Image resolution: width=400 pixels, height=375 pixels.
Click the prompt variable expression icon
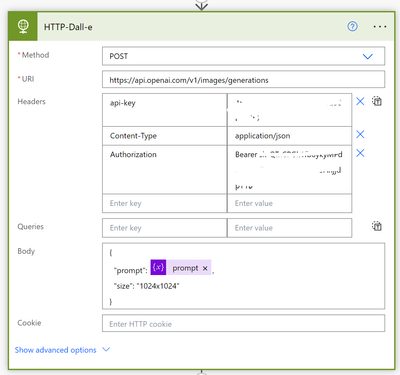[158, 267]
